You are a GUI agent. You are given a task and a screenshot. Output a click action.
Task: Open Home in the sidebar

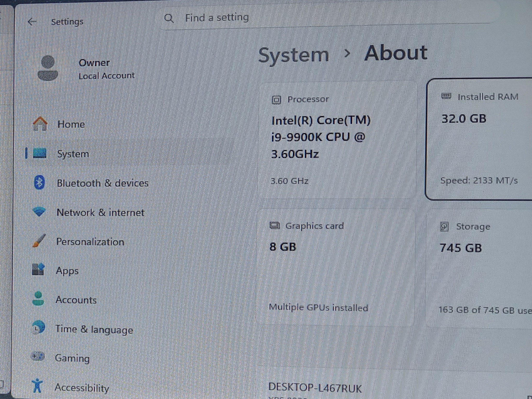click(x=71, y=124)
